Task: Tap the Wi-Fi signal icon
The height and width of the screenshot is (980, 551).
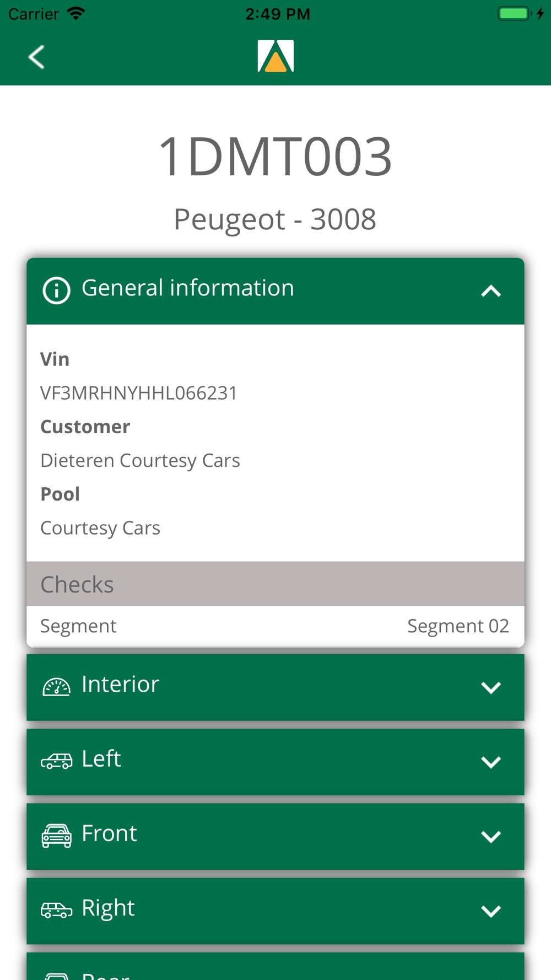Action: pyautogui.click(x=76, y=13)
